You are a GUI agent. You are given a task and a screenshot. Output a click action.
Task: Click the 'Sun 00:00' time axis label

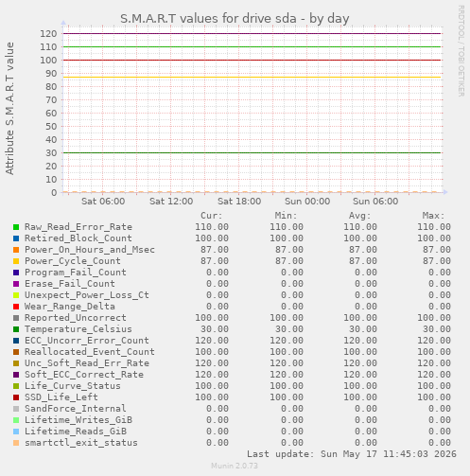pos(307,202)
